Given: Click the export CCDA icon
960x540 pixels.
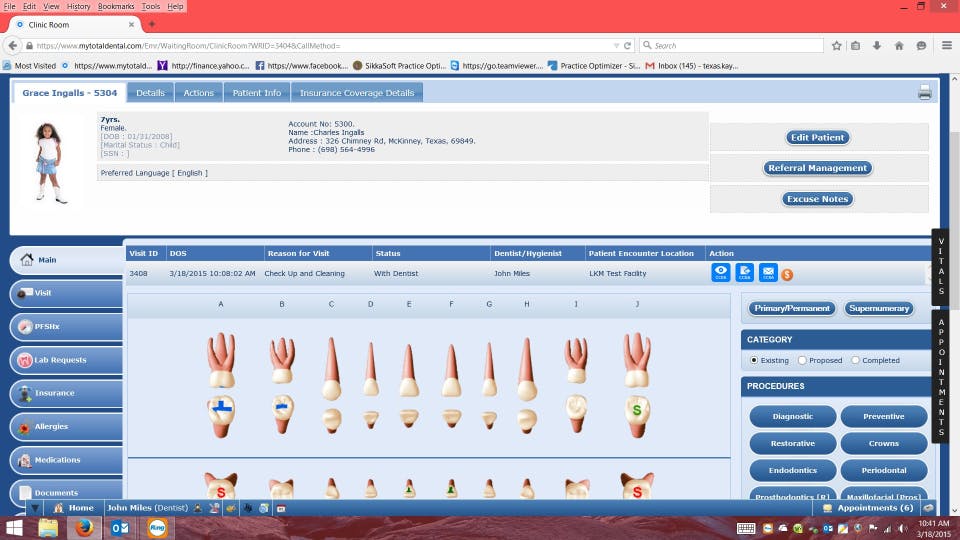Looking at the screenshot, I should point(744,272).
